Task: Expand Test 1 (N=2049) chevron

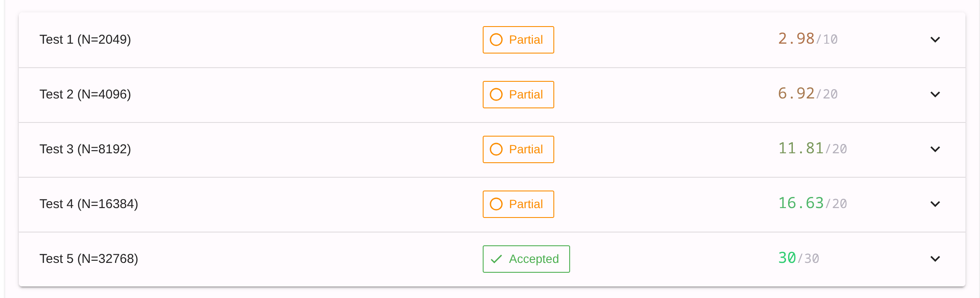Action: tap(935, 40)
